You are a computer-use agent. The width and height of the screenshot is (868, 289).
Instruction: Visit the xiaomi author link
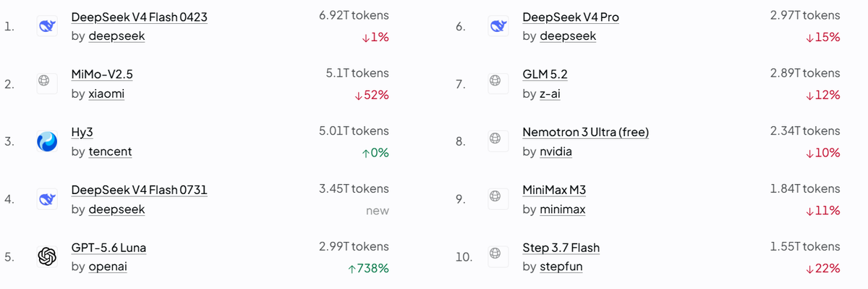point(106,93)
